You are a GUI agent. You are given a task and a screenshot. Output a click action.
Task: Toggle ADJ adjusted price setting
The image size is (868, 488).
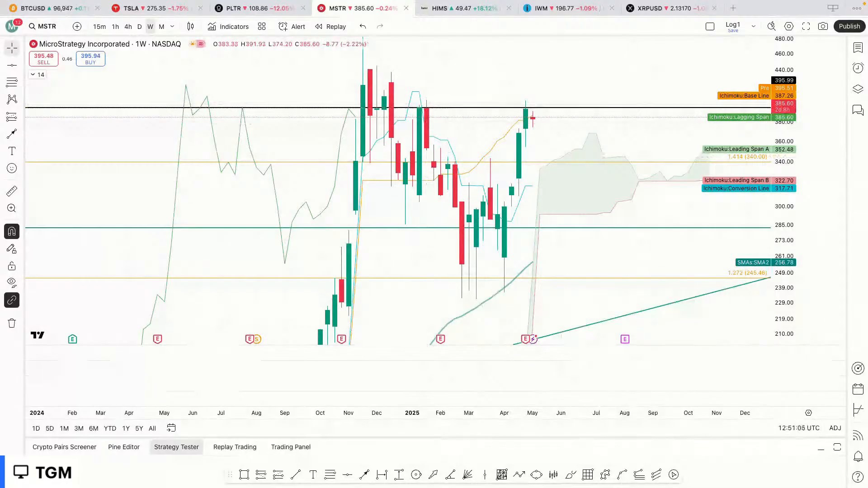click(x=835, y=428)
